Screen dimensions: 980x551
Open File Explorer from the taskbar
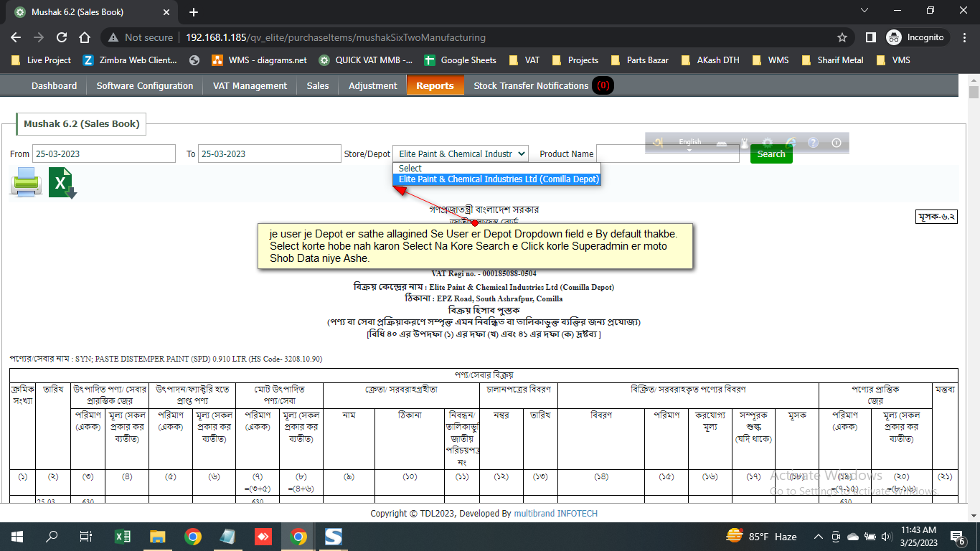pos(157,536)
